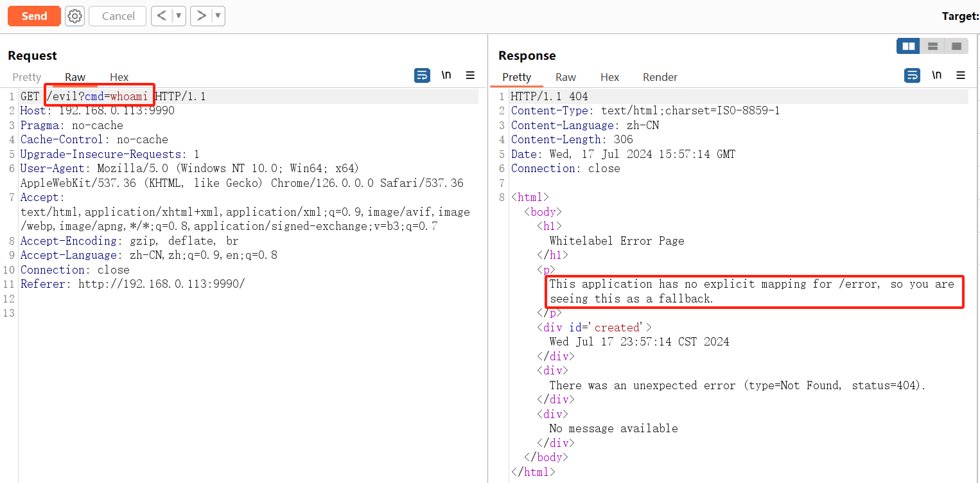Select combined tabbed layout icon
The image size is (980, 483).
(x=957, y=46)
